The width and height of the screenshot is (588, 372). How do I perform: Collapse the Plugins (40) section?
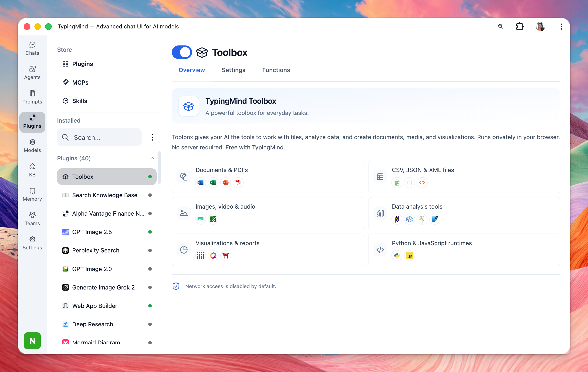[152, 158]
